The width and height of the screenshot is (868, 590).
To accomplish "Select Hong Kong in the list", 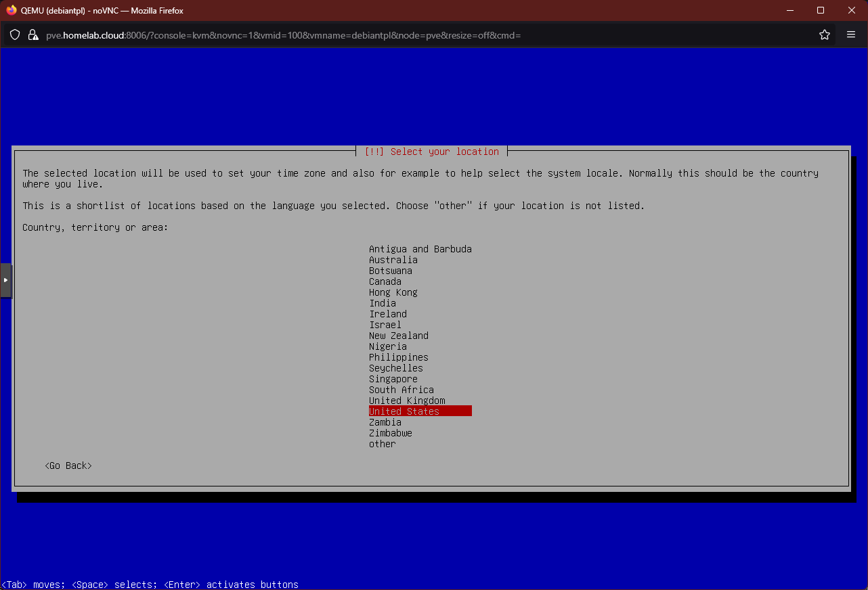I will coord(393,292).
